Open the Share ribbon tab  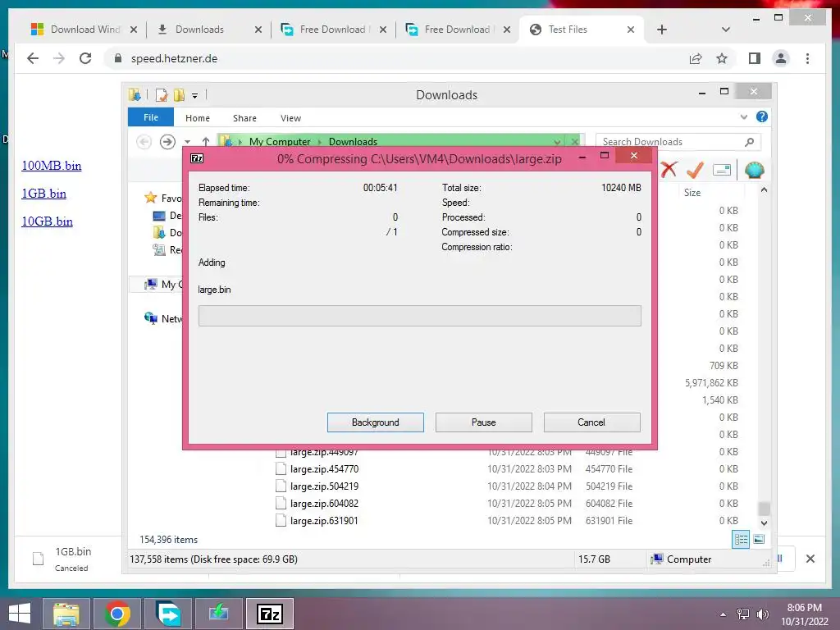click(x=244, y=118)
